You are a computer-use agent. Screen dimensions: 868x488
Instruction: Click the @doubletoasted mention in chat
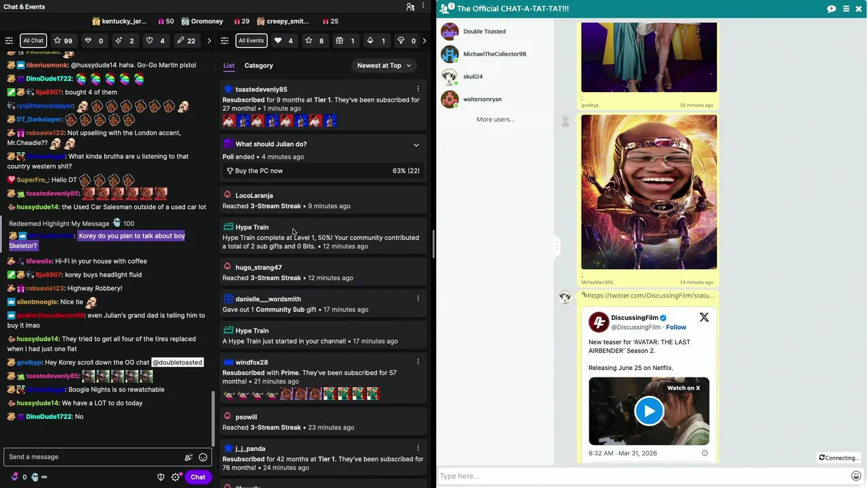177,363
